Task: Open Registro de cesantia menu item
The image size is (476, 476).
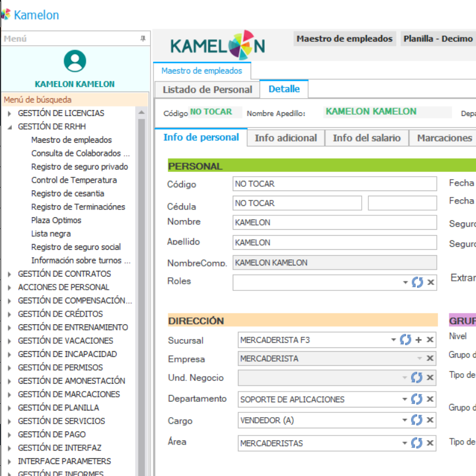Action: pyautogui.click(x=68, y=193)
